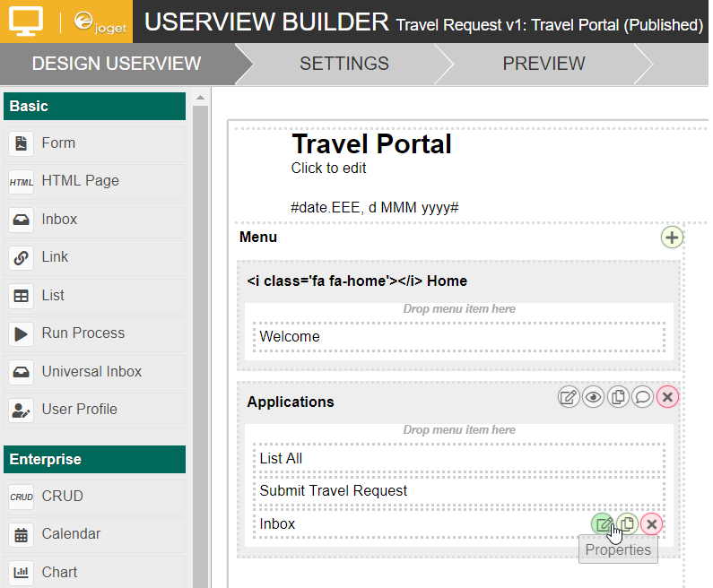Select the User Profile element icon

pyautogui.click(x=21, y=411)
